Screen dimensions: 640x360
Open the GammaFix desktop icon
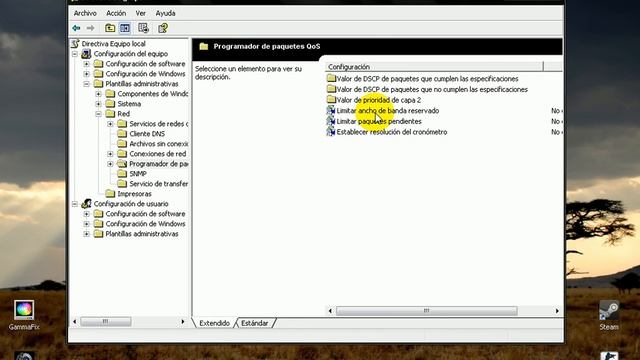pos(24,310)
